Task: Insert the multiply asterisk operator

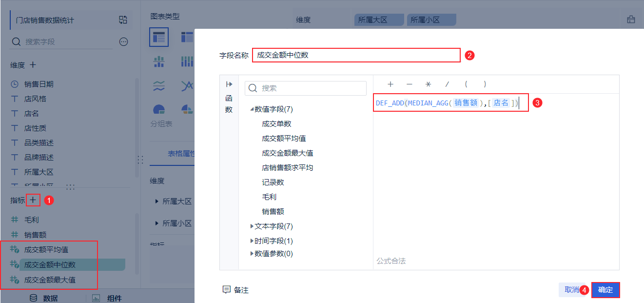Action: [428, 84]
